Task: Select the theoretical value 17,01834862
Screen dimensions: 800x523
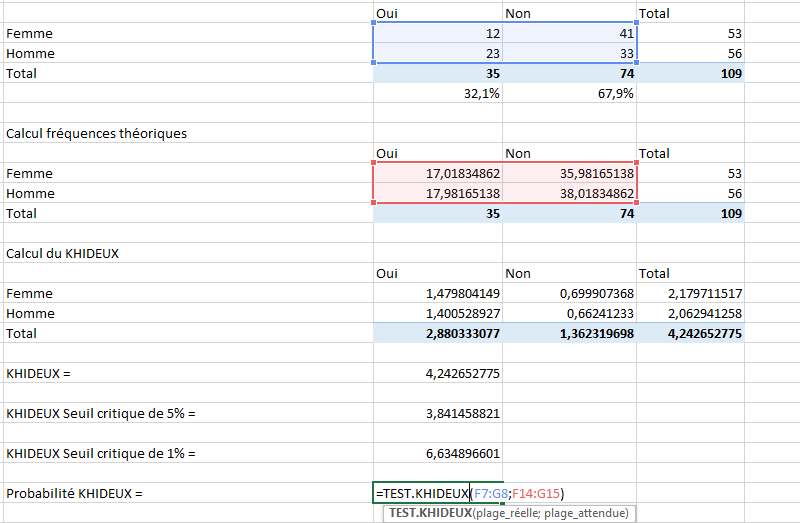Action: [x=438, y=173]
